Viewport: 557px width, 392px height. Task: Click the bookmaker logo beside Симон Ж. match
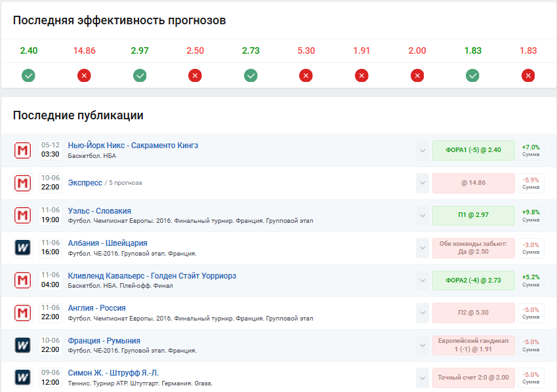(x=22, y=378)
